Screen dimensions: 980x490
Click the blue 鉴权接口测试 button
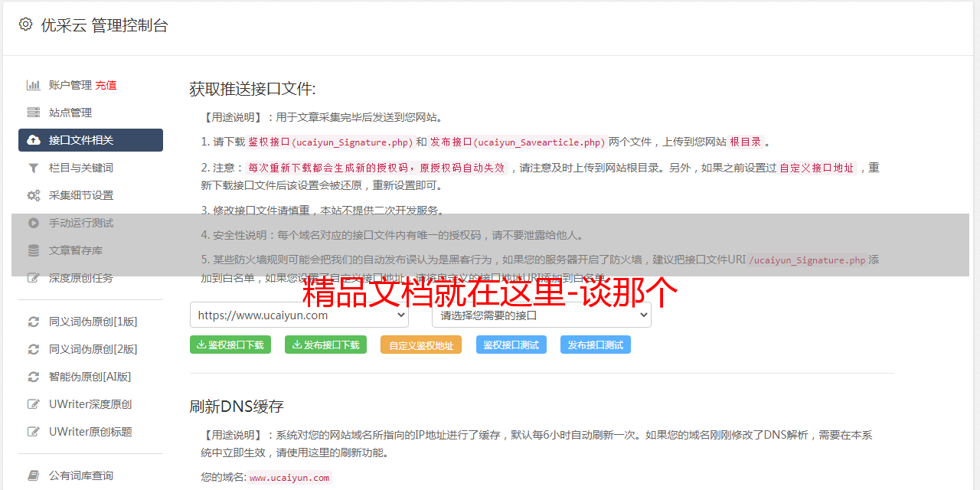pos(511,345)
